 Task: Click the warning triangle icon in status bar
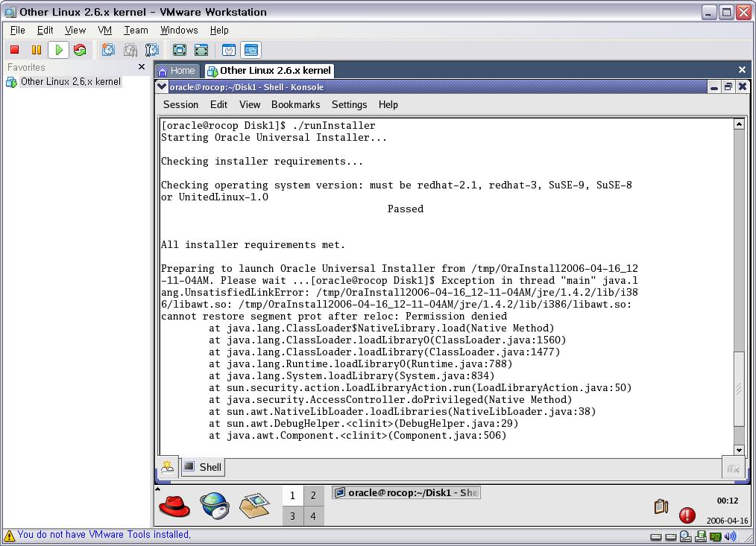[9, 535]
